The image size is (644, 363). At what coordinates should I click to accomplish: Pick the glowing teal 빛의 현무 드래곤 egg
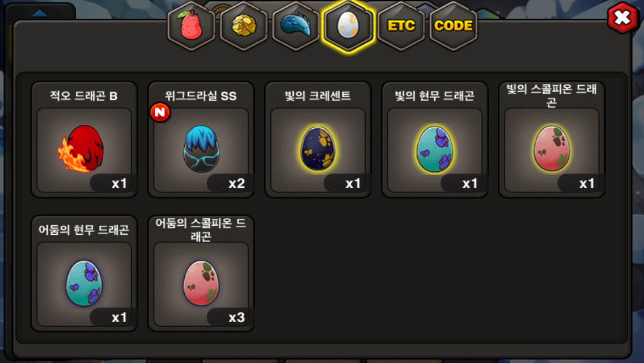click(435, 150)
